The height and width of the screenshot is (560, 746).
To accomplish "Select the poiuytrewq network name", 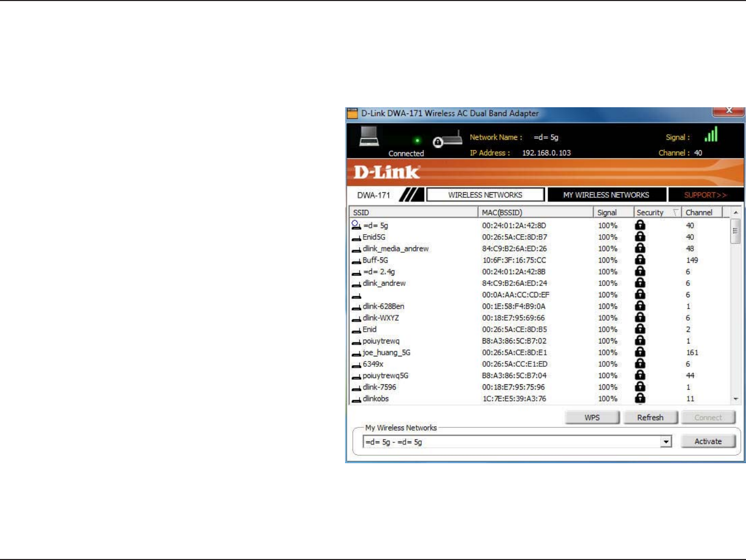I will [381, 341].
